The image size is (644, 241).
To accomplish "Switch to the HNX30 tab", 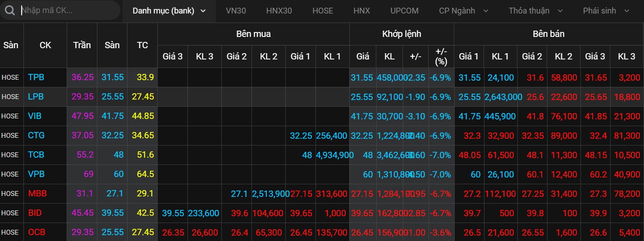I will click(279, 11).
